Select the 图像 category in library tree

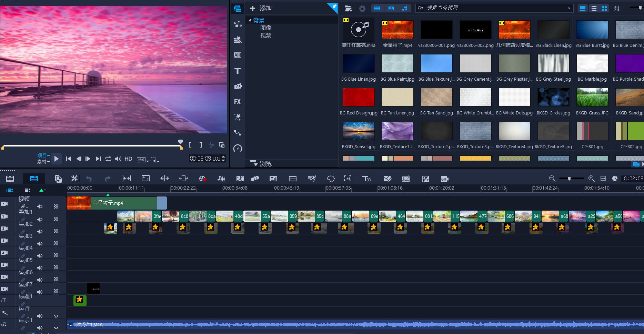(266, 28)
